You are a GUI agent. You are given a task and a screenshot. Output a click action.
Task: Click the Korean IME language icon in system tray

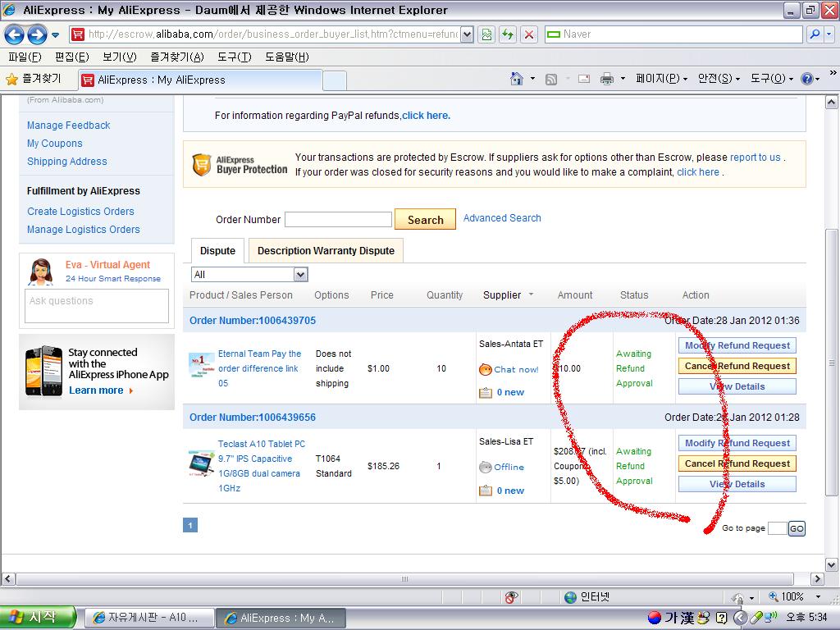click(x=655, y=618)
